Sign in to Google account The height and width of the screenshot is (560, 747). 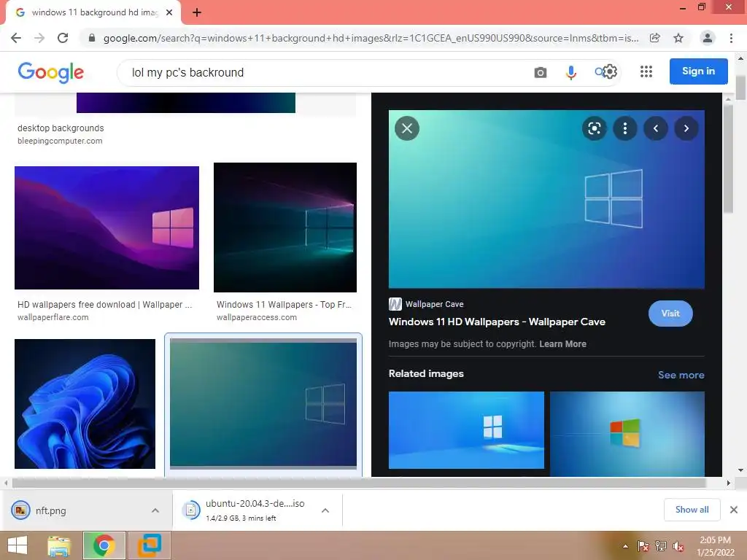[698, 71]
